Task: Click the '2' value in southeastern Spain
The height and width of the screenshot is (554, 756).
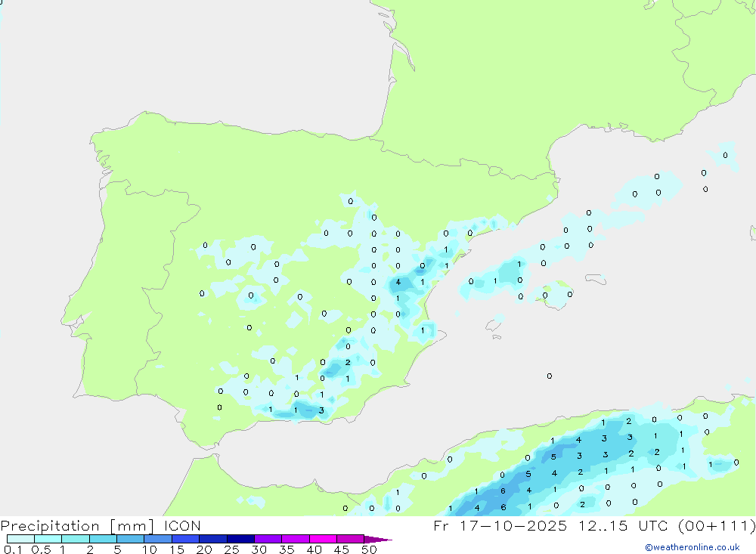Action: pyautogui.click(x=348, y=363)
